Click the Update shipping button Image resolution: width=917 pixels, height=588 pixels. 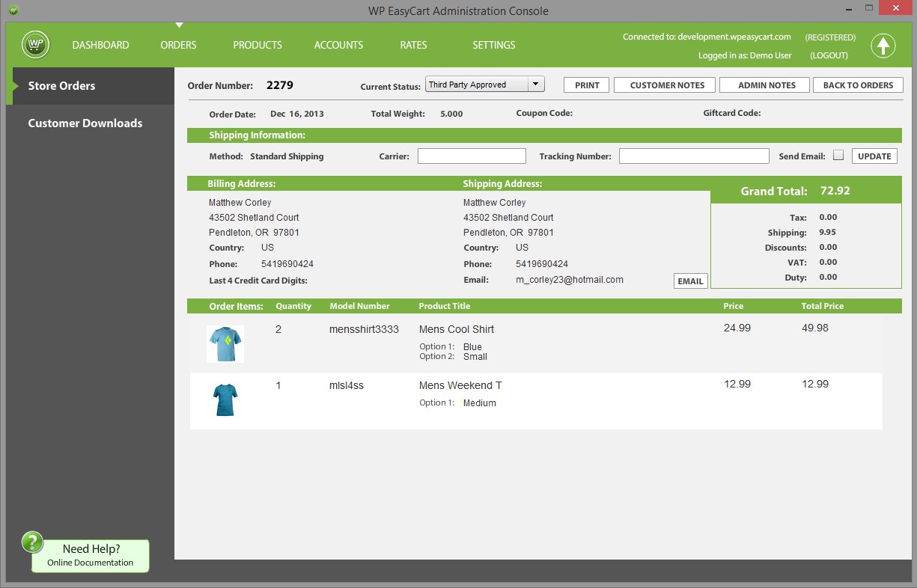(x=874, y=156)
